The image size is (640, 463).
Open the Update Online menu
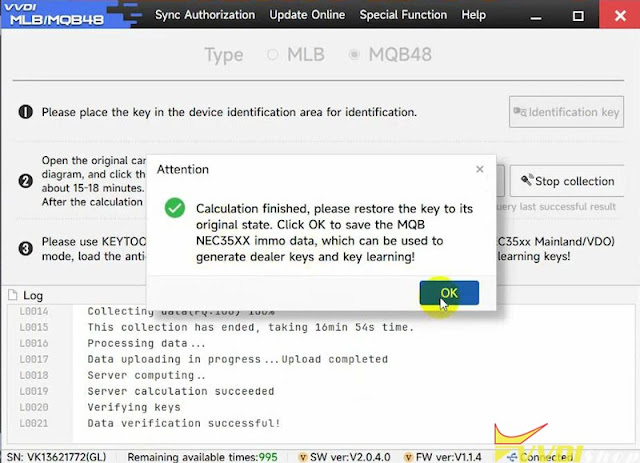click(307, 15)
